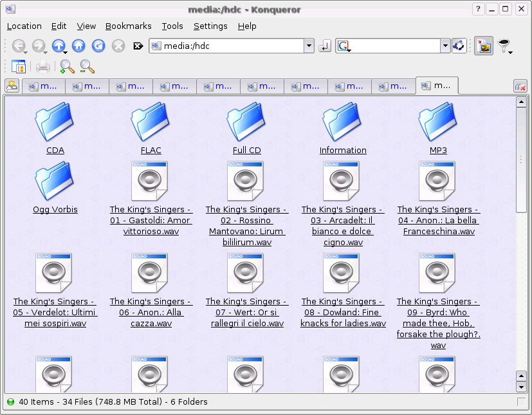Click the title bar question mark help button

pos(478,9)
